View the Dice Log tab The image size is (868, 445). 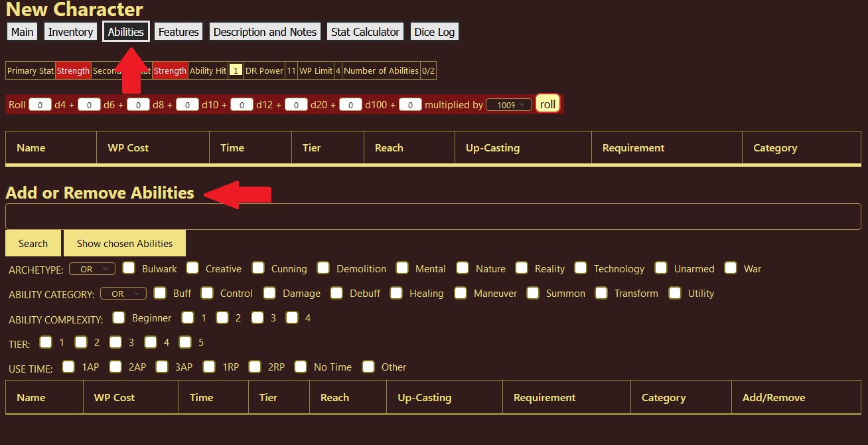tap(434, 31)
